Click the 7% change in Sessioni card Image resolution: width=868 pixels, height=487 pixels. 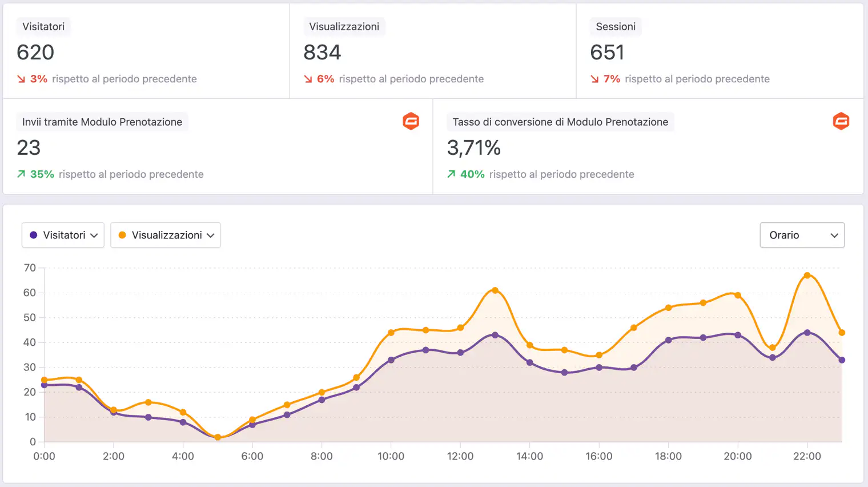coord(612,79)
